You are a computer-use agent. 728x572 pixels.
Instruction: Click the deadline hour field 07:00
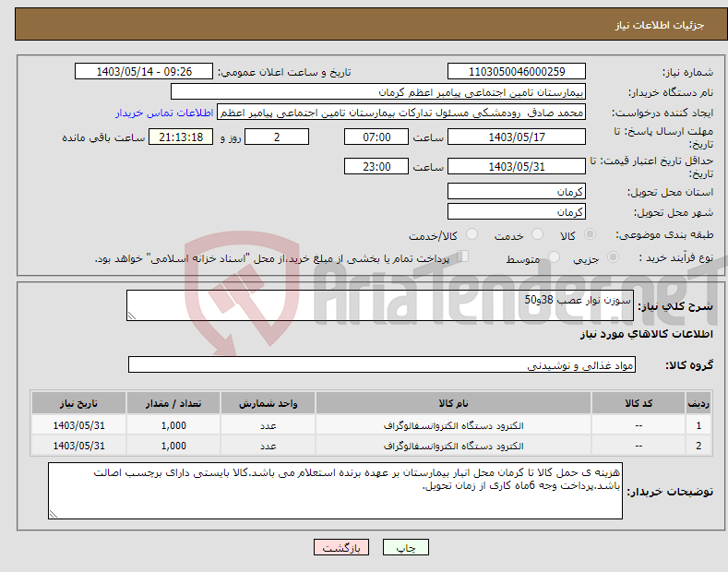click(376, 137)
